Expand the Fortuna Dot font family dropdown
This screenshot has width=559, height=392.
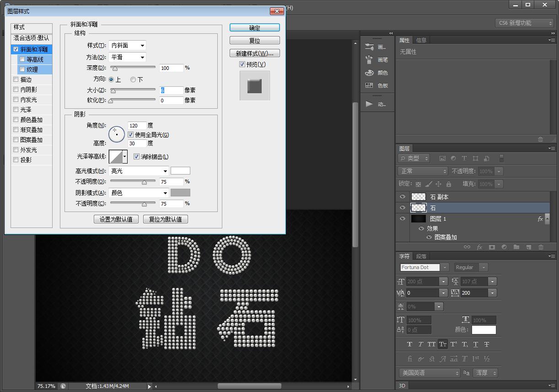(x=445, y=267)
